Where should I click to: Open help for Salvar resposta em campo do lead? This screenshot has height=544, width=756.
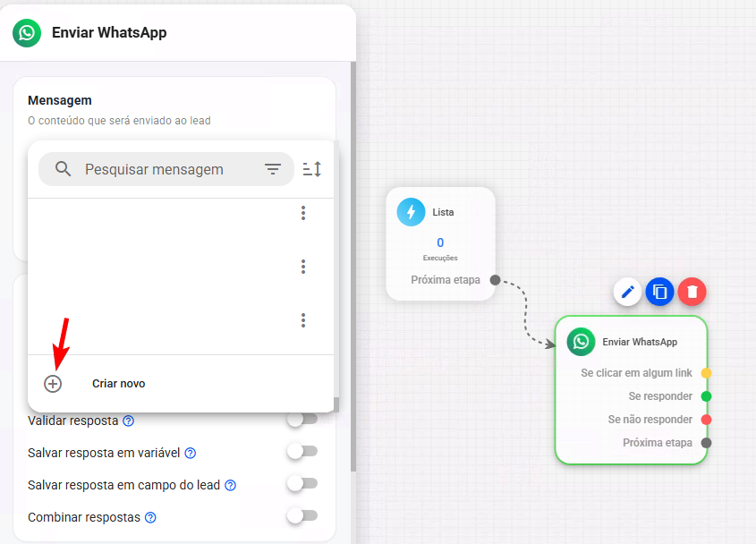[231, 485]
